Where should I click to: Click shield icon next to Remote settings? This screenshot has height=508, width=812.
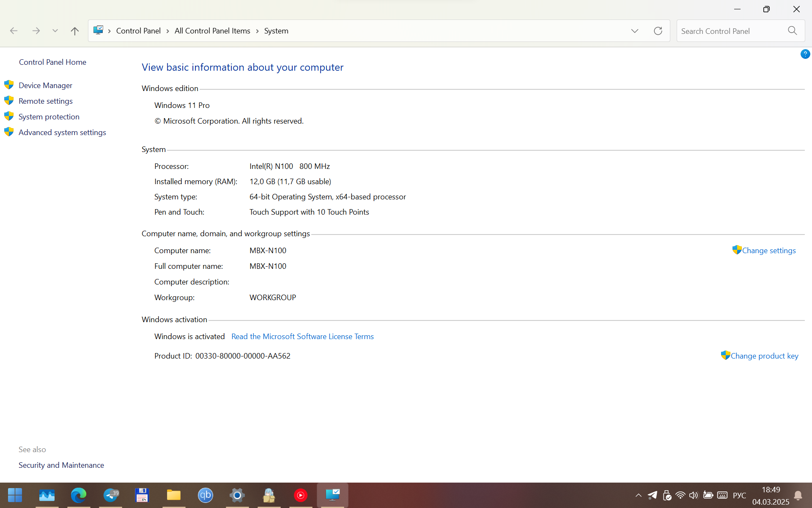[9, 100]
